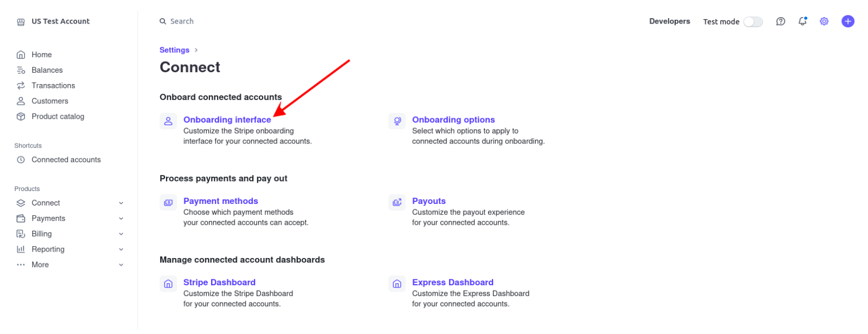Open the Stripe Dashboard settings link
Viewport: 868px width, 334px height.
219,282
